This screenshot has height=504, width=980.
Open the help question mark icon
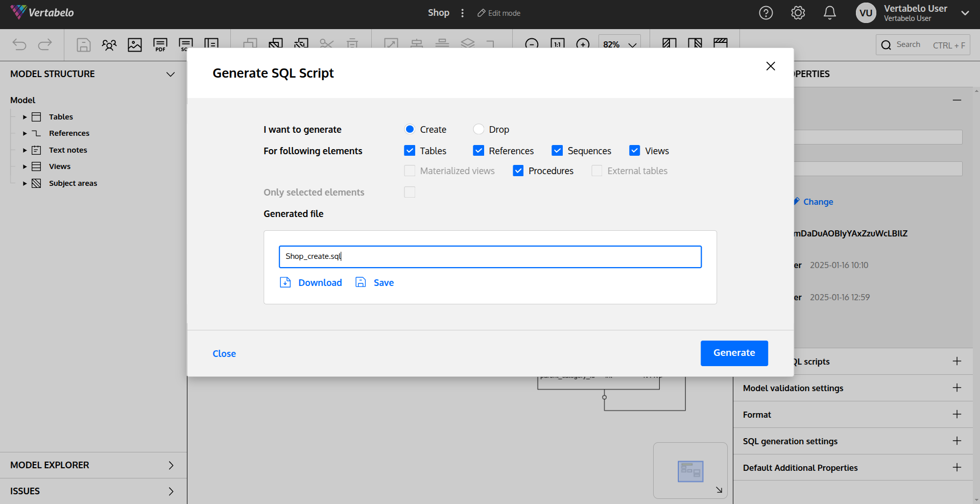point(766,13)
